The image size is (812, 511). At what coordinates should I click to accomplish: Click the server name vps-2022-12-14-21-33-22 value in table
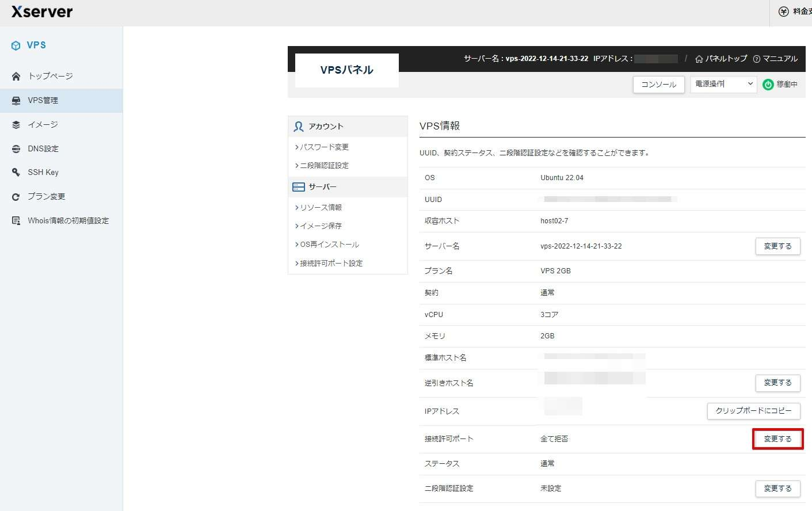(581, 246)
